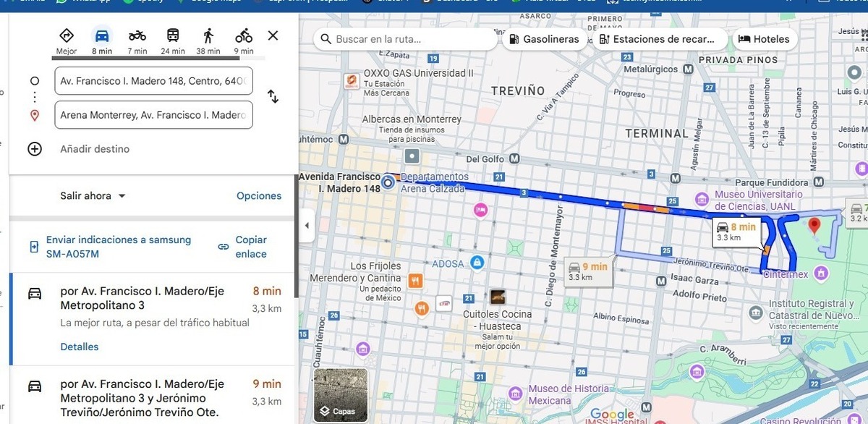The width and height of the screenshot is (868, 424).
Task: Click the OXXO GAS Universidad II marker
Action: click(351, 81)
